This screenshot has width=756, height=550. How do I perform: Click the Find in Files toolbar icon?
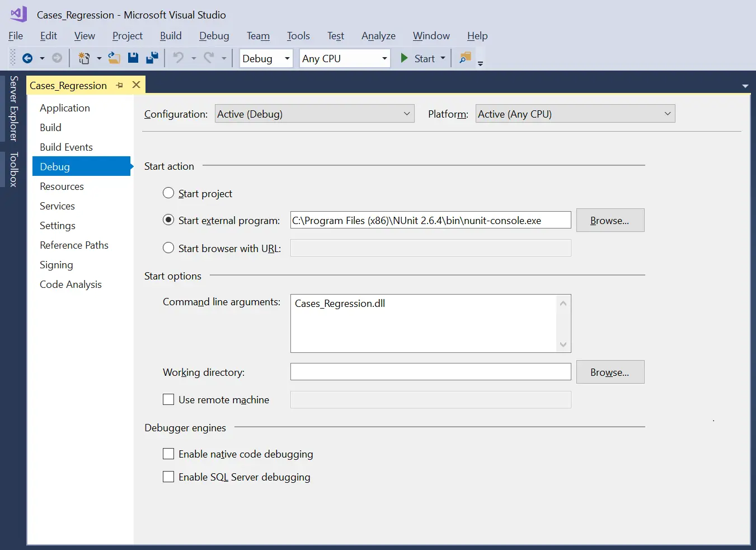[x=465, y=58]
